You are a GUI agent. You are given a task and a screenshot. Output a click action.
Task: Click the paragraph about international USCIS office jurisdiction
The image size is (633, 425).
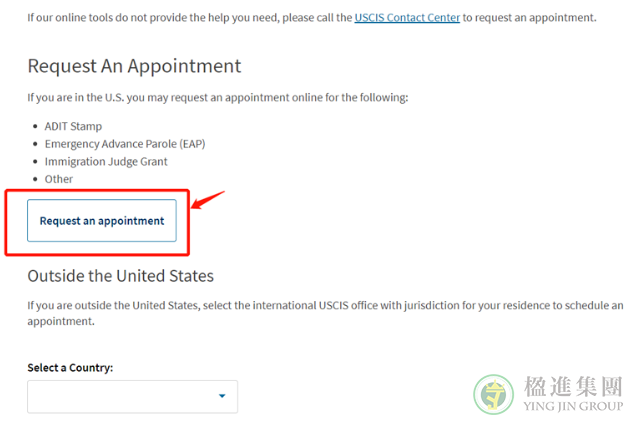(x=325, y=313)
